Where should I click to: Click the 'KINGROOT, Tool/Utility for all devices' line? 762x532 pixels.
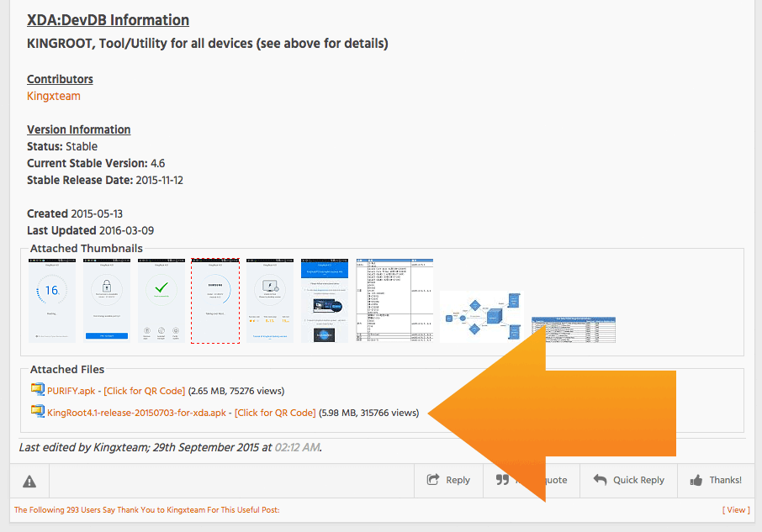coord(208,44)
